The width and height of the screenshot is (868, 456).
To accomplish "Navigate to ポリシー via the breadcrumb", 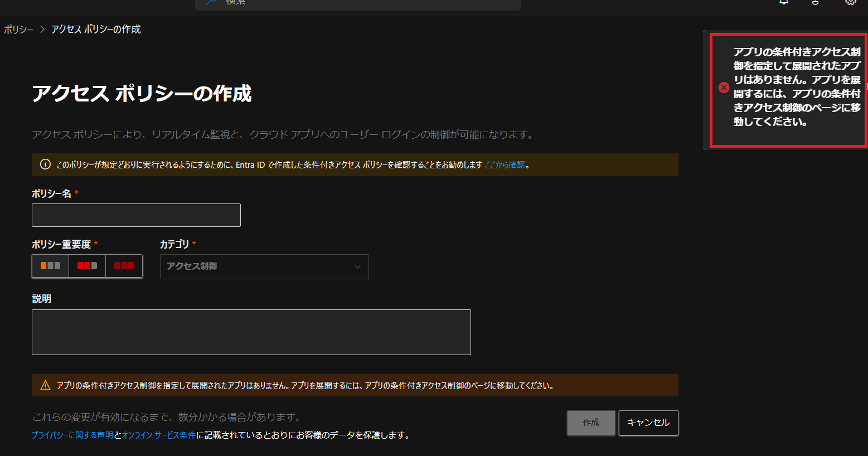I will coord(18,28).
